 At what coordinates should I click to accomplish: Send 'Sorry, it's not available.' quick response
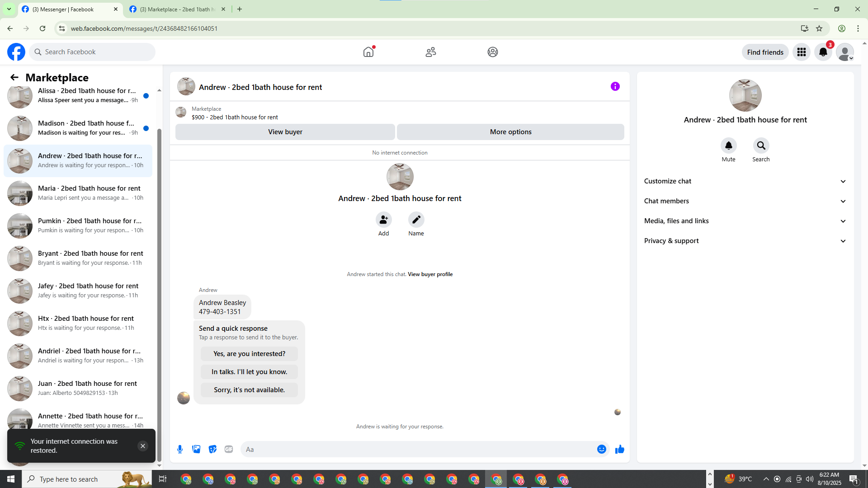click(x=249, y=390)
